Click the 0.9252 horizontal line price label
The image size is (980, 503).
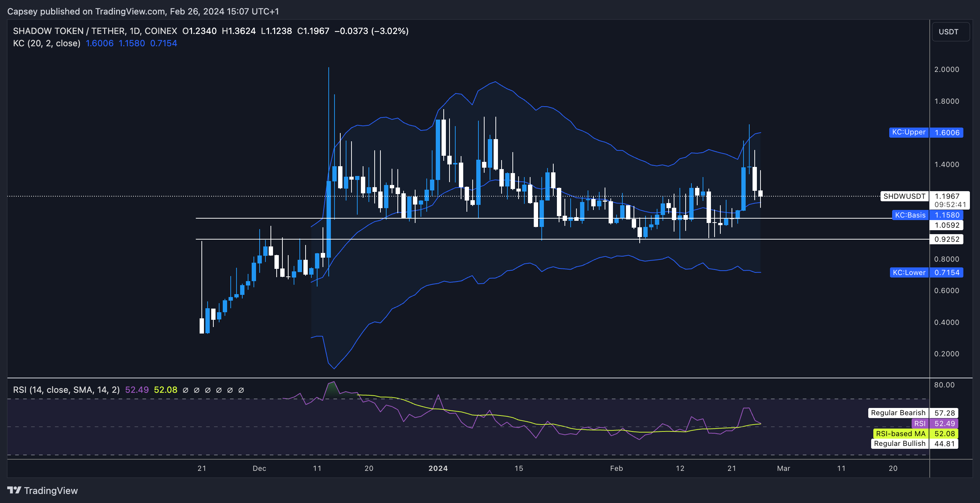point(946,239)
